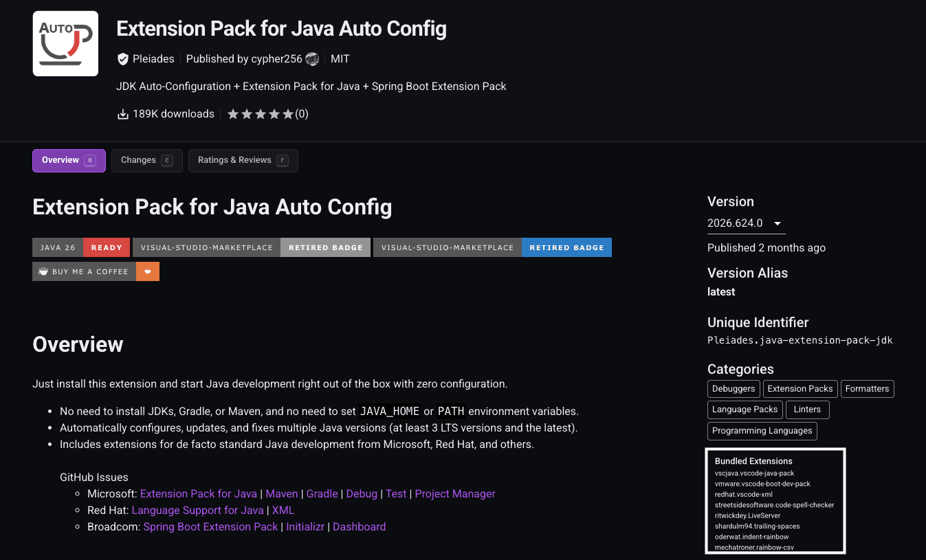Open bundled extension shardulm94.trailing-spaces
Image resolution: width=926 pixels, height=560 pixels.
758,526
